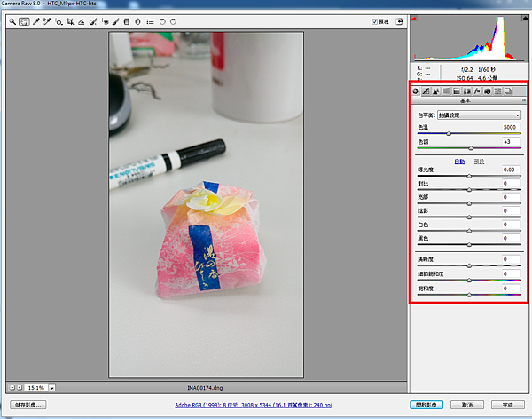Click the 色溫 temperature slider handle
This screenshot has width=532, height=419.
449,133
